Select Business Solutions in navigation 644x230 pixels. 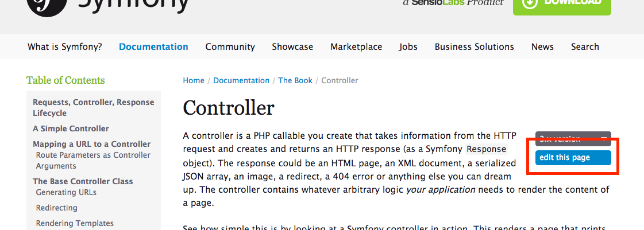click(x=474, y=47)
